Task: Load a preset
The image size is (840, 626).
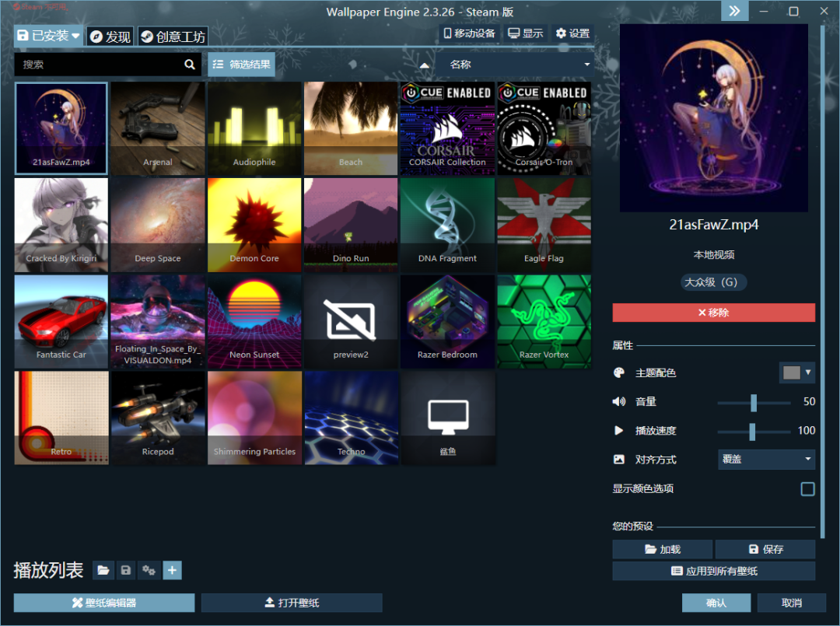Action: [x=663, y=550]
